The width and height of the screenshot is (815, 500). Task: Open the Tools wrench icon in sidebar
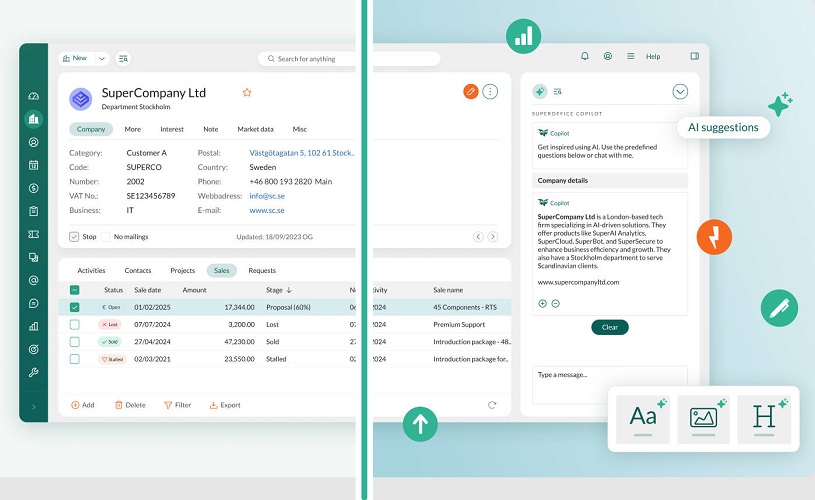[33, 372]
